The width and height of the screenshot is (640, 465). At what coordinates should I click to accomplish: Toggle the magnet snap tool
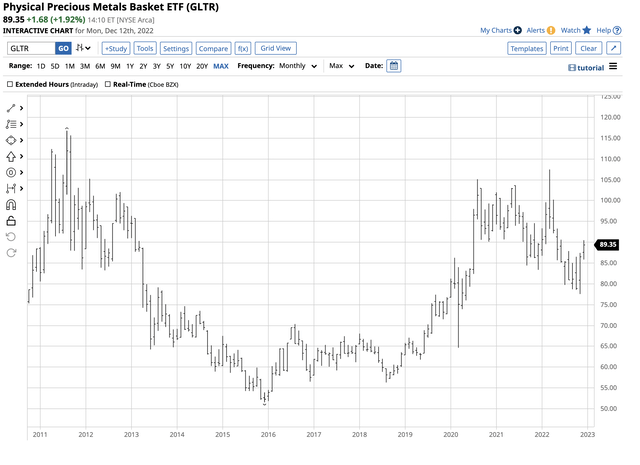11,205
